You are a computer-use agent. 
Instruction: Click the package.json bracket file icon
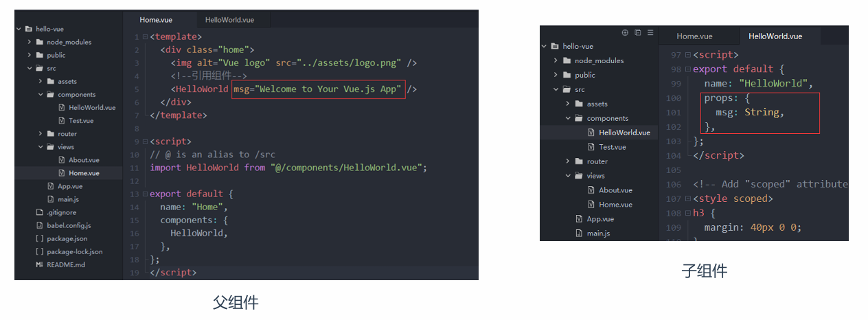[x=39, y=238]
